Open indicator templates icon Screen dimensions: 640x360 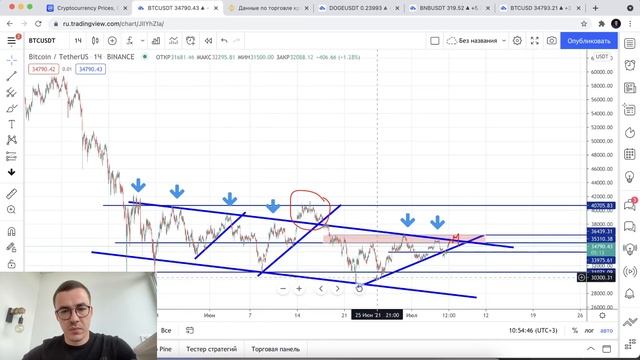(x=173, y=40)
